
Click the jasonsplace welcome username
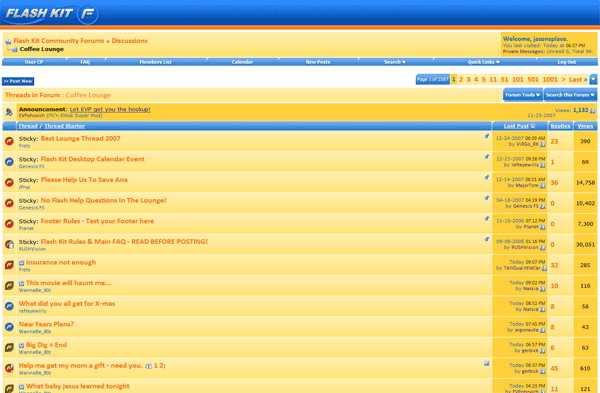tap(550, 39)
